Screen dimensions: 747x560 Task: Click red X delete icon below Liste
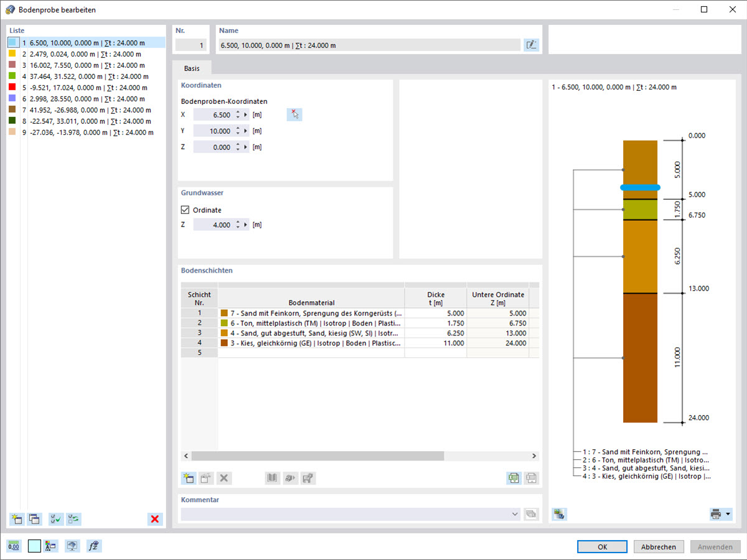(155, 519)
